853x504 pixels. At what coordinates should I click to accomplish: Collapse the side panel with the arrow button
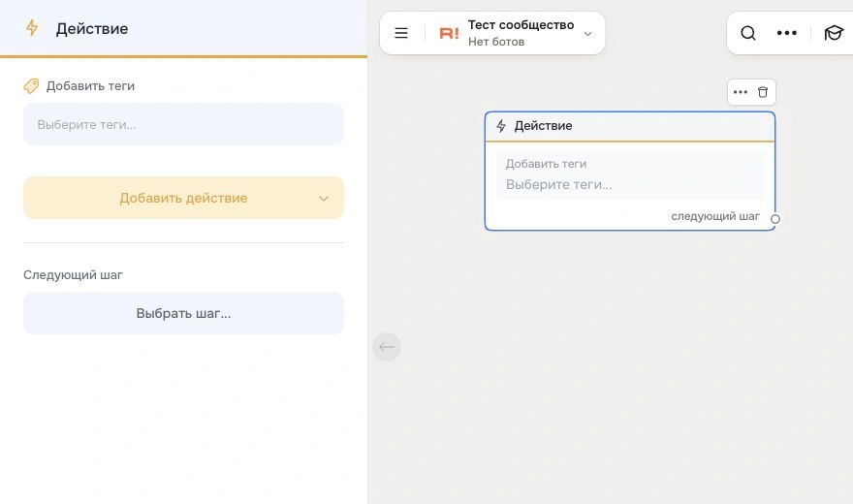click(x=387, y=347)
